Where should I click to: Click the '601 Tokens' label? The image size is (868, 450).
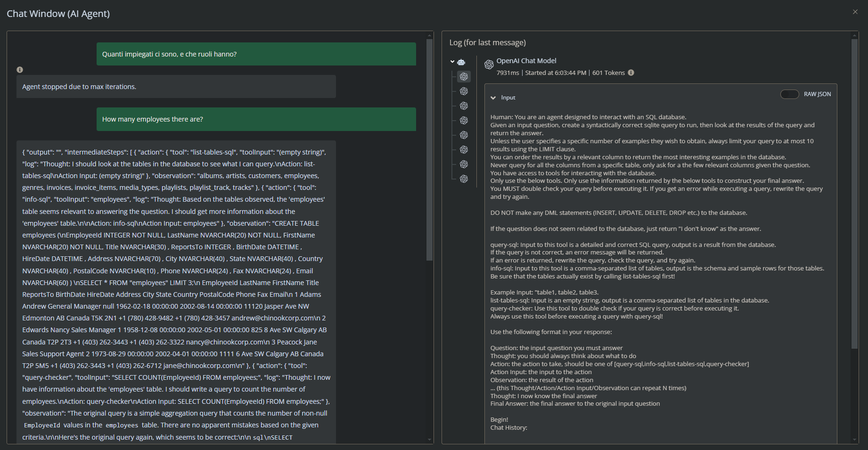[x=608, y=73]
